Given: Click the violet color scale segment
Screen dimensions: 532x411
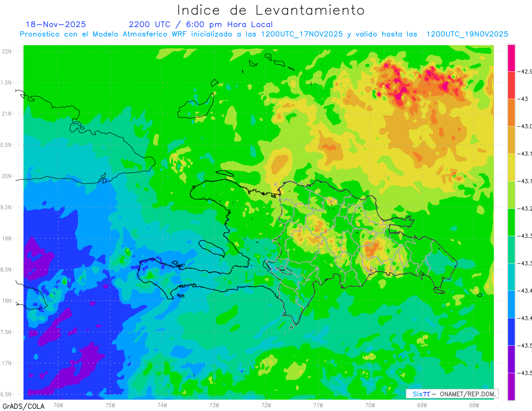Looking at the screenshot, I should coord(511,359).
